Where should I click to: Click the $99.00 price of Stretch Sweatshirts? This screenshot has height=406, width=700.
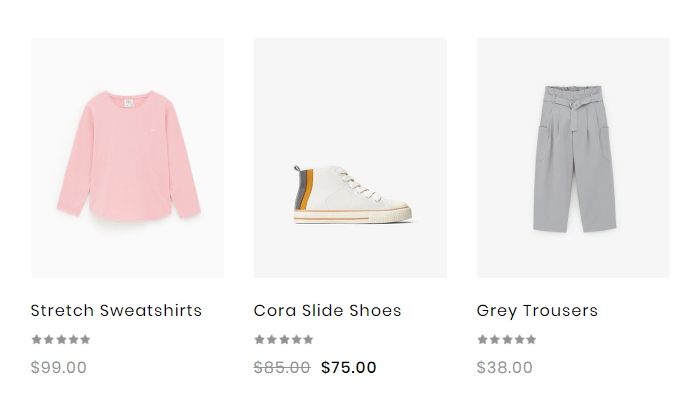pyautogui.click(x=59, y=368)
